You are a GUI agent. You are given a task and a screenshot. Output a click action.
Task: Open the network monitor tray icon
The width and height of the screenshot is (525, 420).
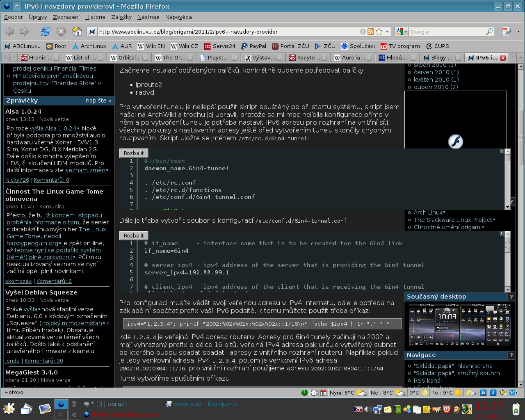click(377, 409)
